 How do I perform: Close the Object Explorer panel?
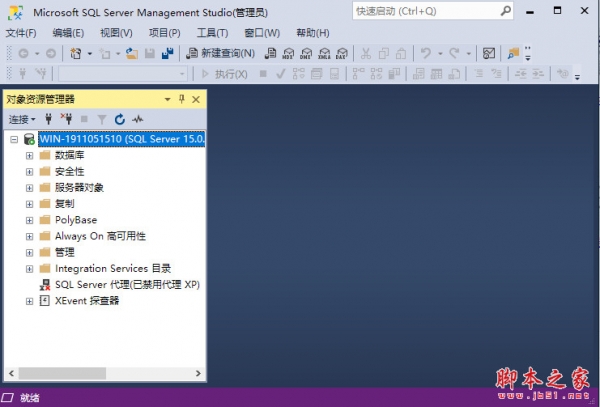click(x=196, y=99)
